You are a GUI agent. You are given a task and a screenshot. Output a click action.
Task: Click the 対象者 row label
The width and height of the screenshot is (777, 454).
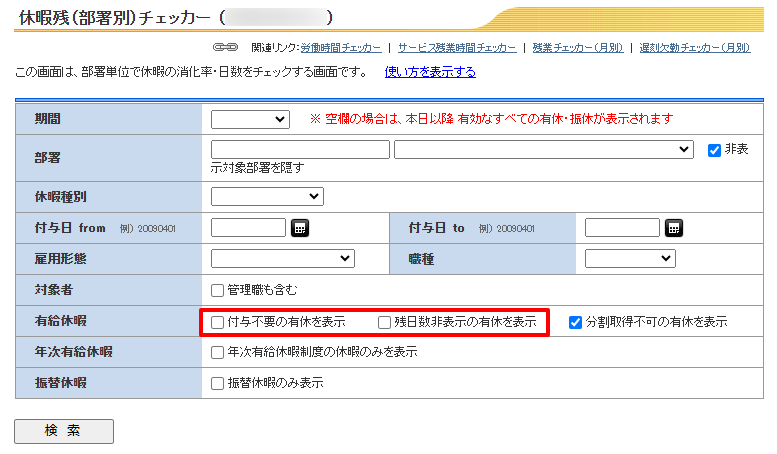tap(54, 290)
